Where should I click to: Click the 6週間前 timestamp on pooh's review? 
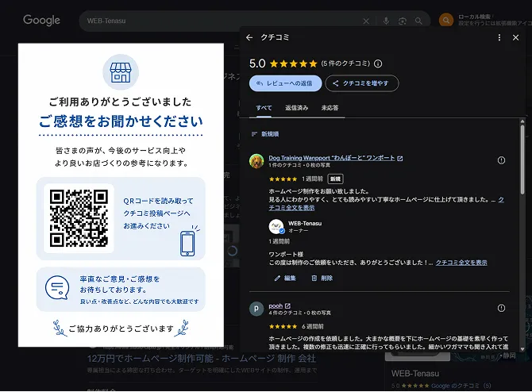pyautogui.click(x=313, y=327)
